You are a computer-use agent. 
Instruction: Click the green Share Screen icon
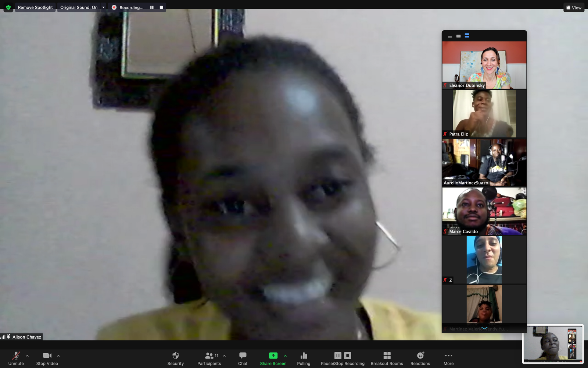pyautogui.click(x=273, y=355)
